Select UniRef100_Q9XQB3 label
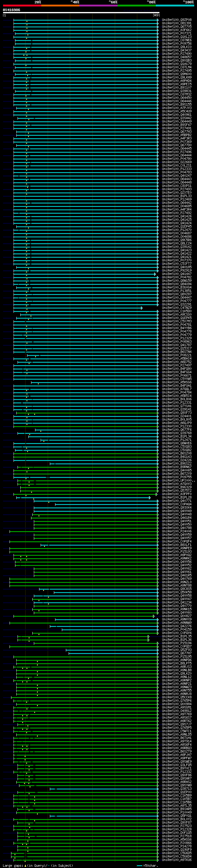 (x=177, y=60)
